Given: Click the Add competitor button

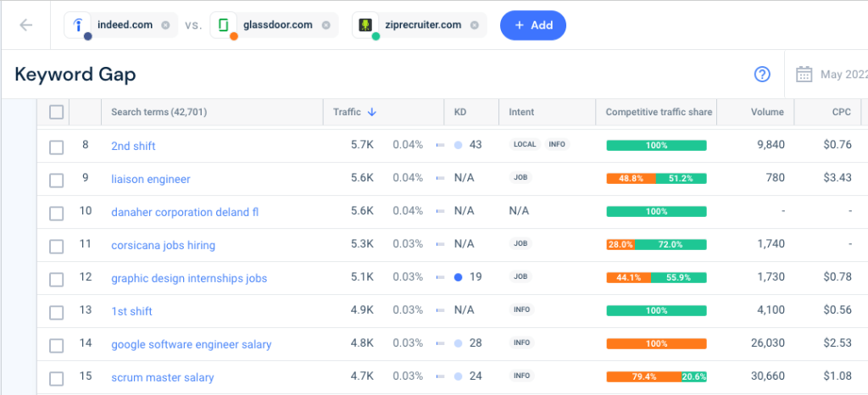Looking at the screenshot, I should click(533, 25).
